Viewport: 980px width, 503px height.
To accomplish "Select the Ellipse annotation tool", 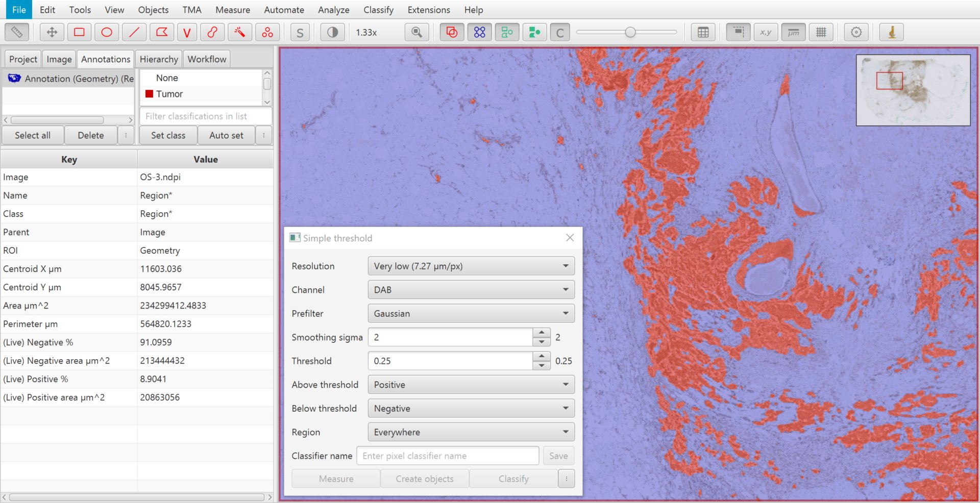I will coord(107,32).
